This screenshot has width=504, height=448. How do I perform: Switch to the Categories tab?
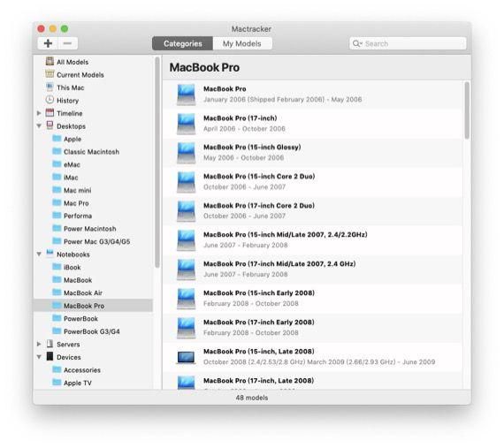182,43
